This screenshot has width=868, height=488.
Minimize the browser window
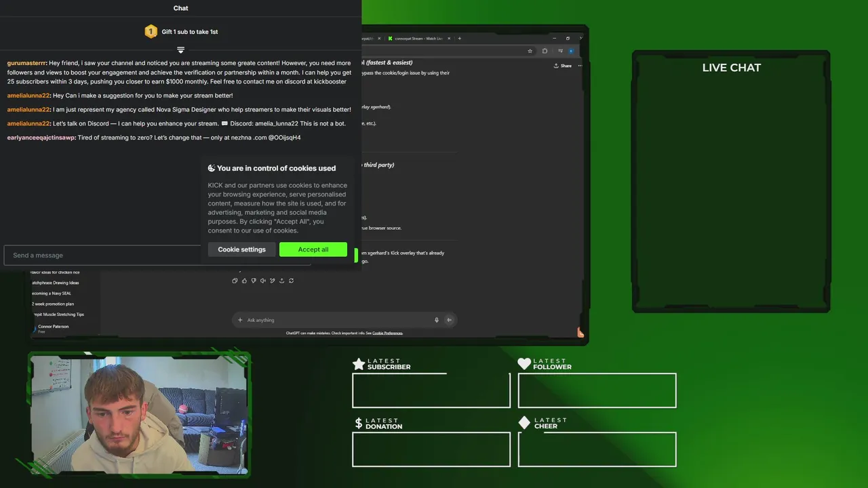tap(555, 39)
